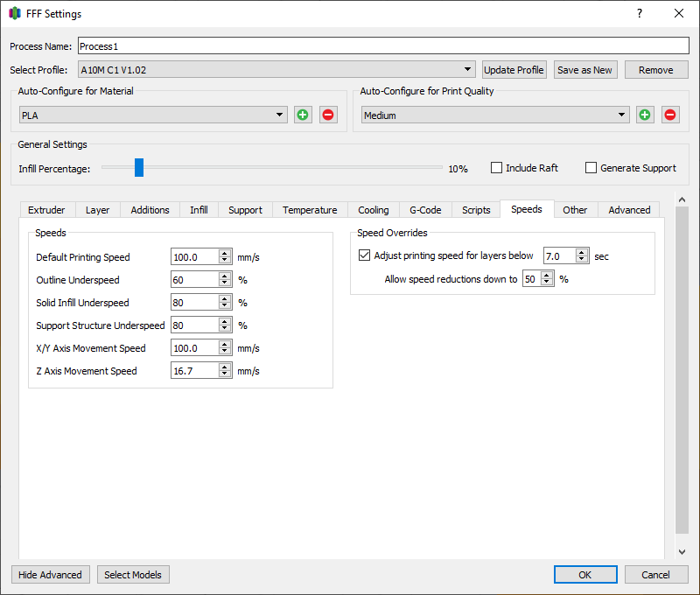This screenshot has height=595, width=700.
Task: Click the Infill Percentage slider handle
Action: pos(138,168)
